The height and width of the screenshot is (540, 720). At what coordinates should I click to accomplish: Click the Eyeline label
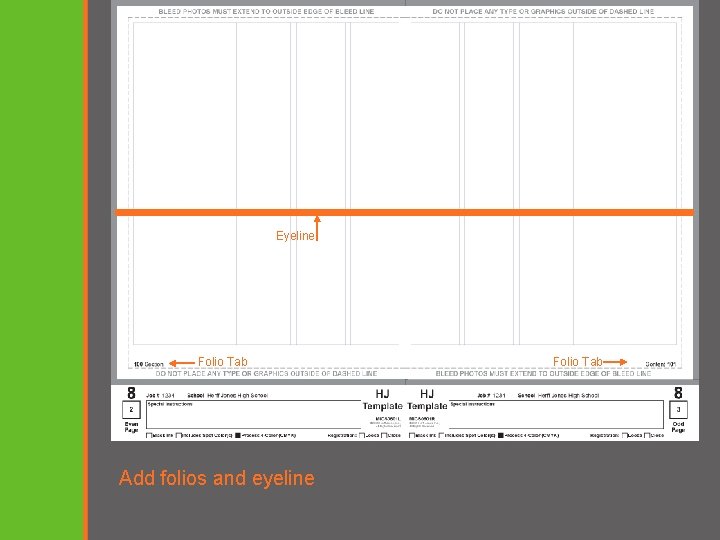tap(295, 236)
